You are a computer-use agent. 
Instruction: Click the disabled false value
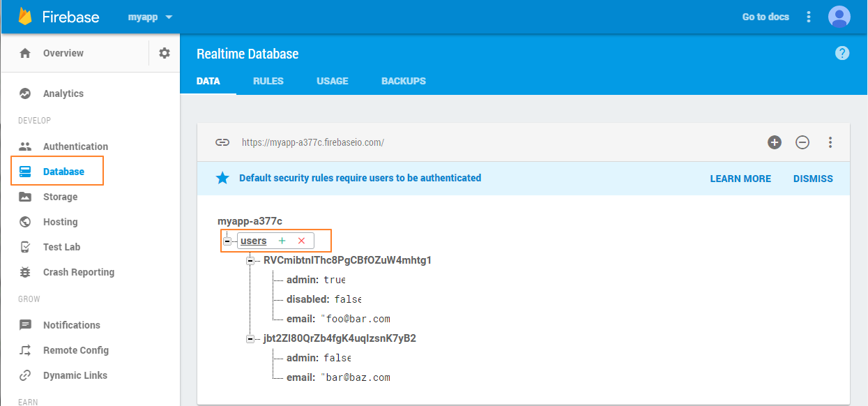click(348, 299)
